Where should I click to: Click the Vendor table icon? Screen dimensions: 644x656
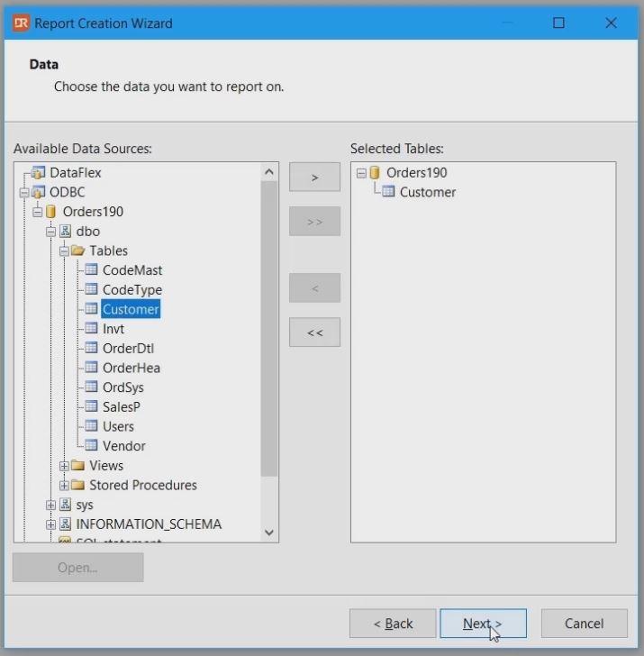tap(91, 446)
